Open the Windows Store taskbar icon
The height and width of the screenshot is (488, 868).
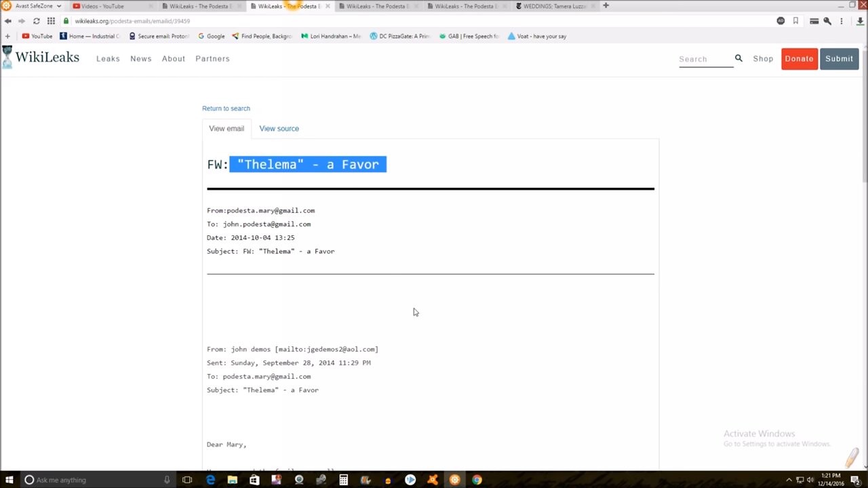click(254, 480)
